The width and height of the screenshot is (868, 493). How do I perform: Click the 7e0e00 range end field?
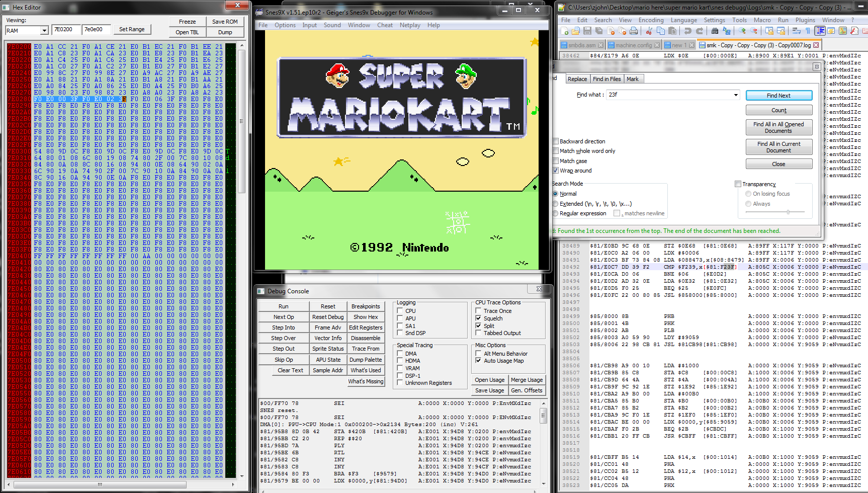[x=96, y=29]
